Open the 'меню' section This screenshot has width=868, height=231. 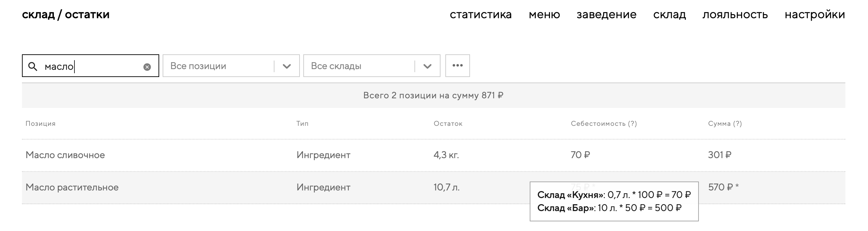544,15
